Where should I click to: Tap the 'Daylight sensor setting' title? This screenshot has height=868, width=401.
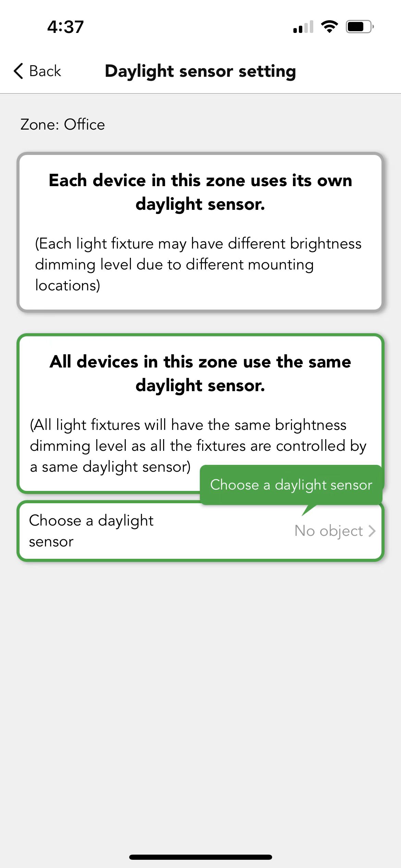(x=200, y=71)
